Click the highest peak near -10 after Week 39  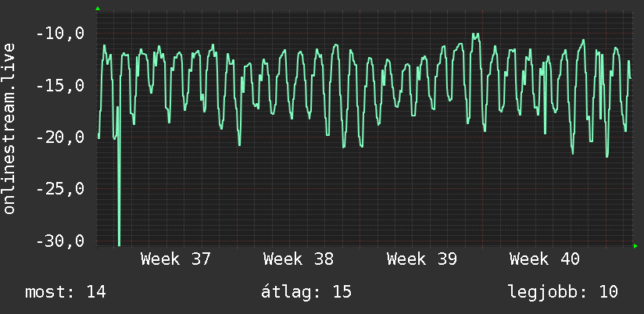click(x=476, y=36)
